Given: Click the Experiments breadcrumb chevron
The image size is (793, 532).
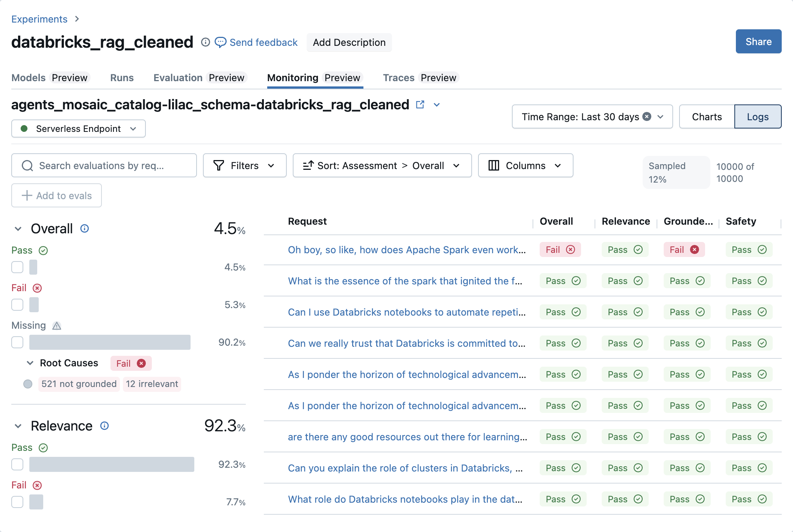Looking at the screenshot, I should point(77,19).
